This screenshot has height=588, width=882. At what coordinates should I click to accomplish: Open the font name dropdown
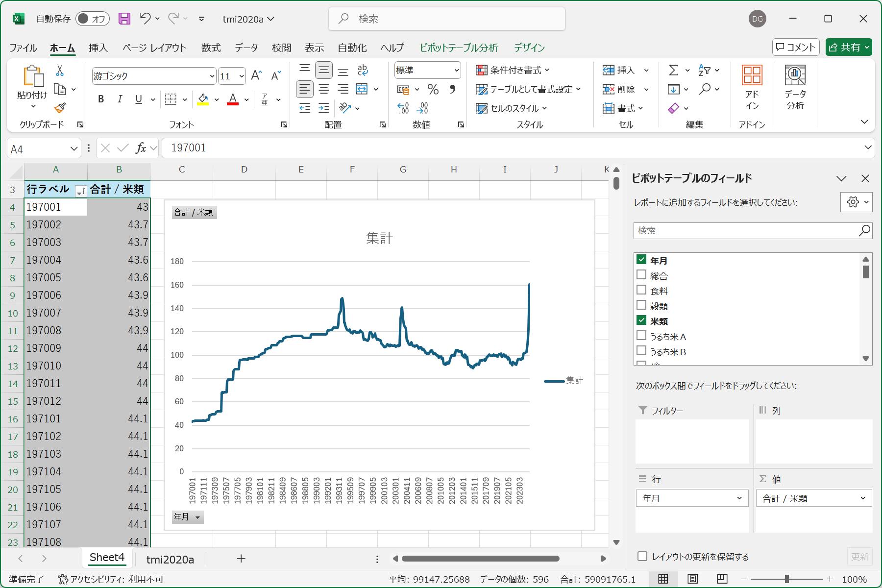coord(212,76)
